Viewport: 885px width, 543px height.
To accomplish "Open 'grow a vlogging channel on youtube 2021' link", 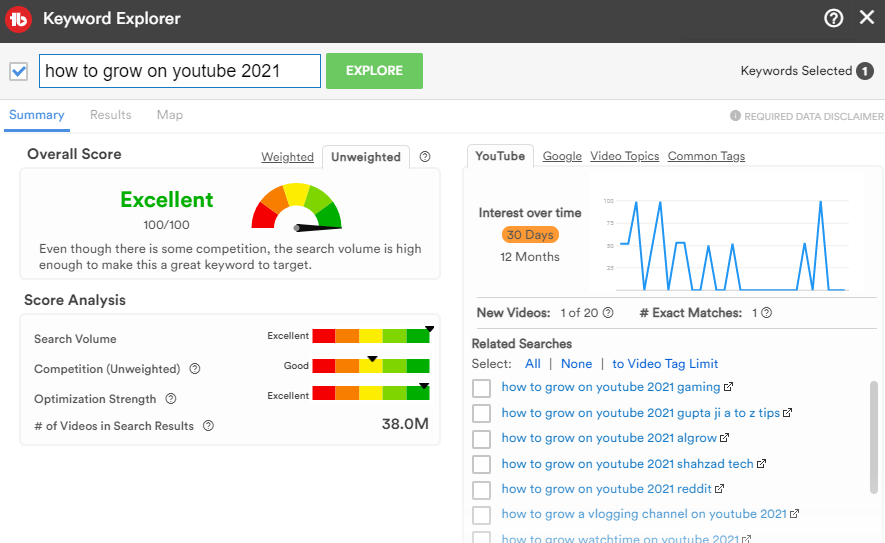I will pos(644,514).
